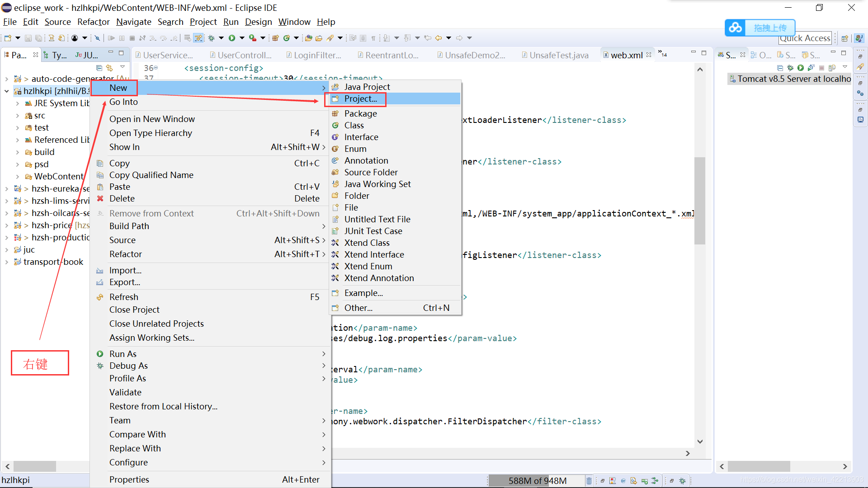Image resolution: width=868 pixels, height=488 pixels.
Task: Click the Save All toolbar icon
Action: click(38, 38)
